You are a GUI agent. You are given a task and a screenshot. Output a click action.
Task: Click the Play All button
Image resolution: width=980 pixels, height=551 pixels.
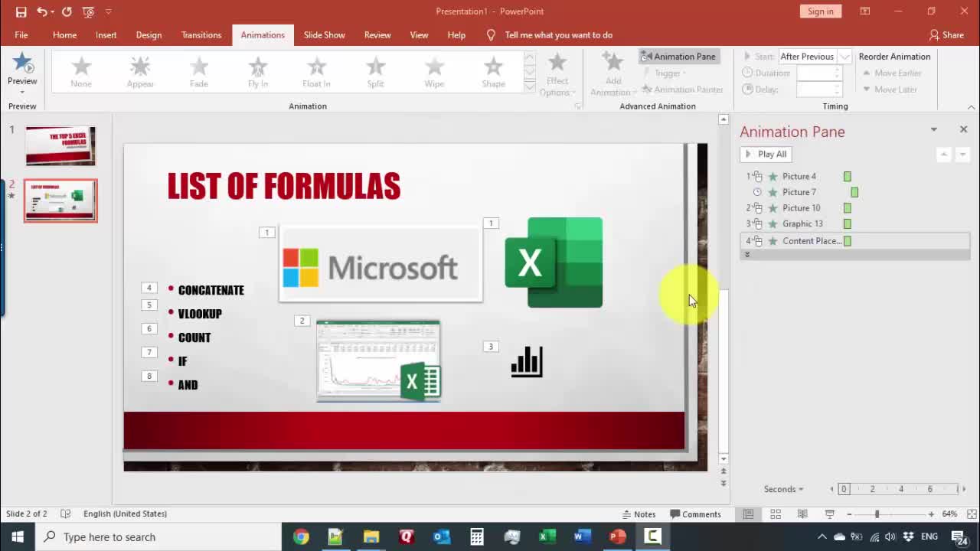pyautogui.click(x=766, y=154)
